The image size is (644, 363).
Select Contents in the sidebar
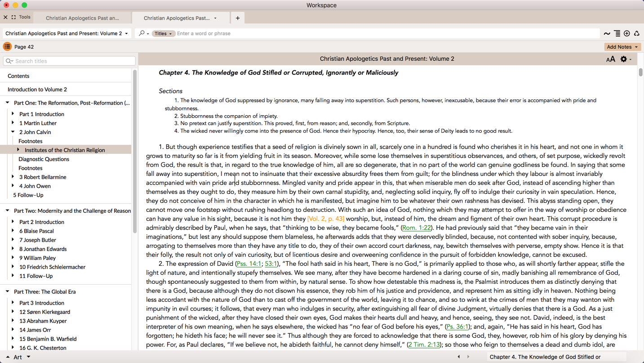click(x=18, y=76)
